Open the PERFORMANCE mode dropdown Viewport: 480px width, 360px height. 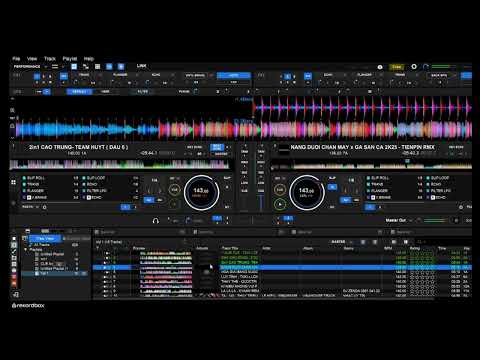30,67
